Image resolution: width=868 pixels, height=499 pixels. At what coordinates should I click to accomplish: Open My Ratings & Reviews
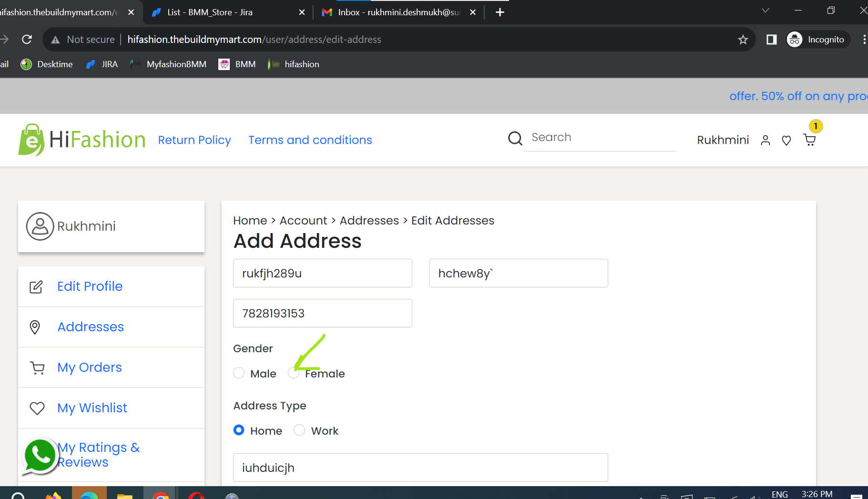(x=99, y=455)
